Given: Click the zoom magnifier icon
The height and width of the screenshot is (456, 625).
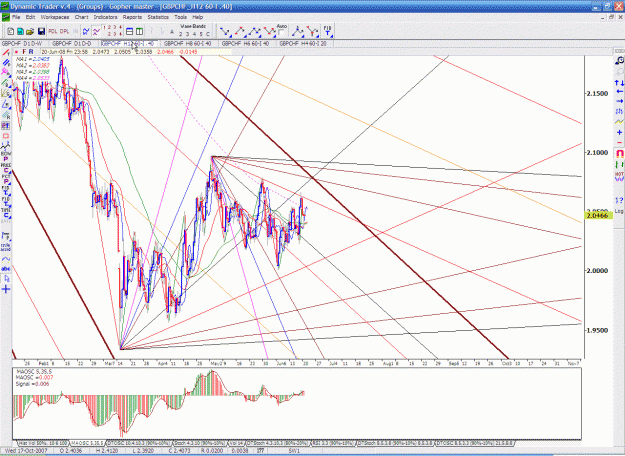Looking at the screenshot, I should pos(619,61).
